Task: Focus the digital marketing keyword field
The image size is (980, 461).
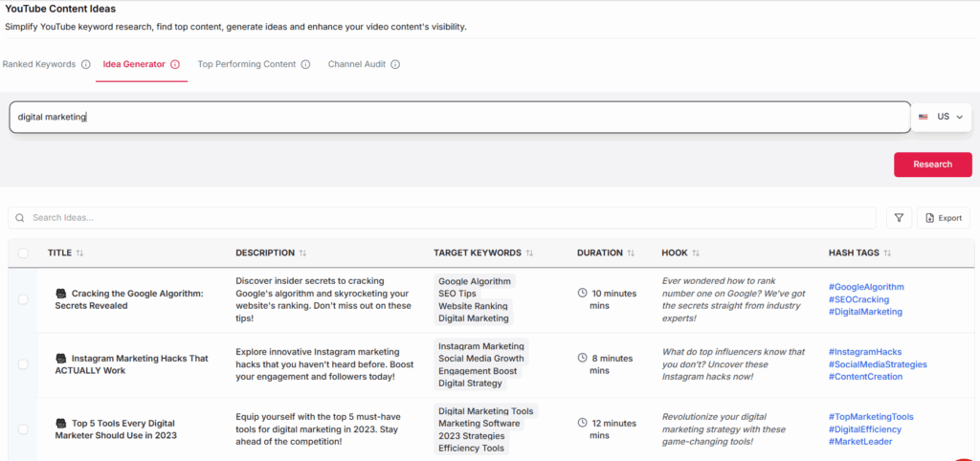Action: click(x=460, y=117)
